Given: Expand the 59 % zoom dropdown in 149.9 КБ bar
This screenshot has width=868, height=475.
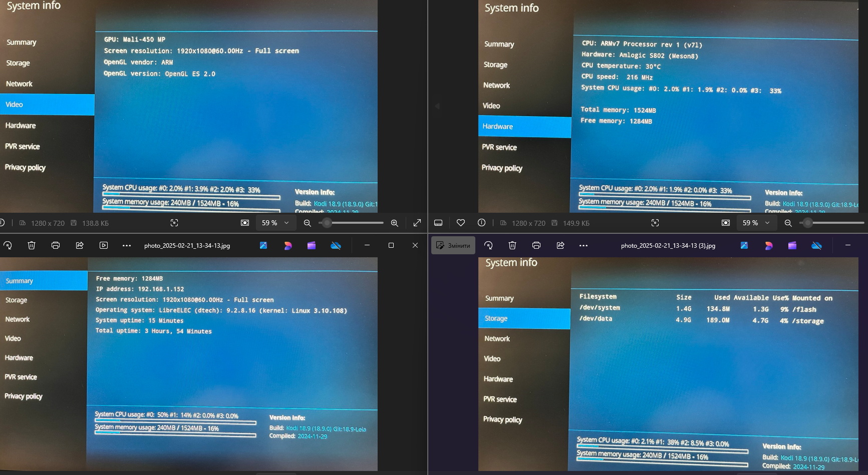Looking at the screenshot, I should pos(767,223).
